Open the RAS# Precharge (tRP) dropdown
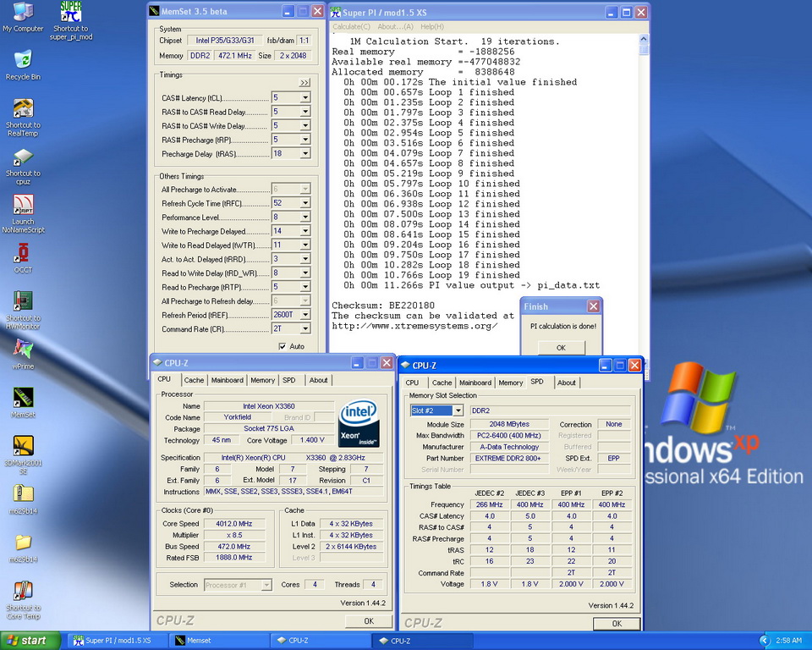Viewport: 812px width, 650px height. 305,140
